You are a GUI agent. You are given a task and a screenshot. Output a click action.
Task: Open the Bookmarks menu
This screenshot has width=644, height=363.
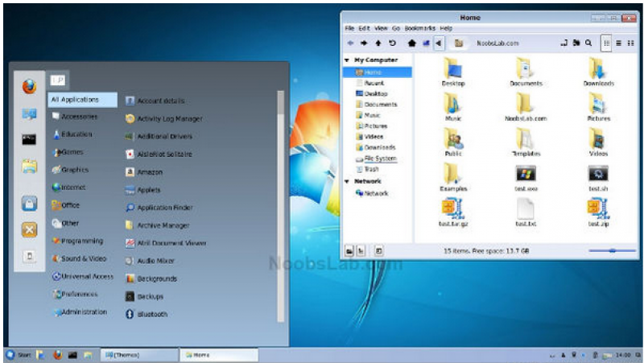pos(419,28)
